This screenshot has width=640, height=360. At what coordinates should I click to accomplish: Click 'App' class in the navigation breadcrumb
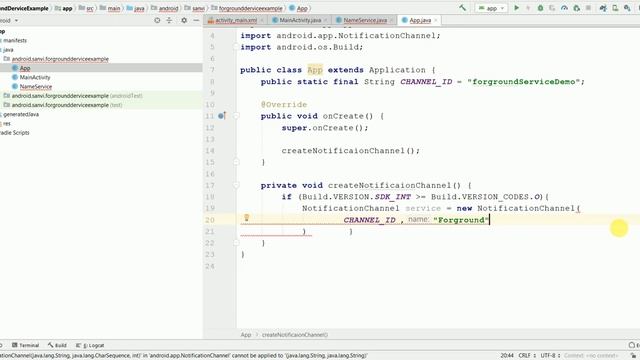click(302, 8)
